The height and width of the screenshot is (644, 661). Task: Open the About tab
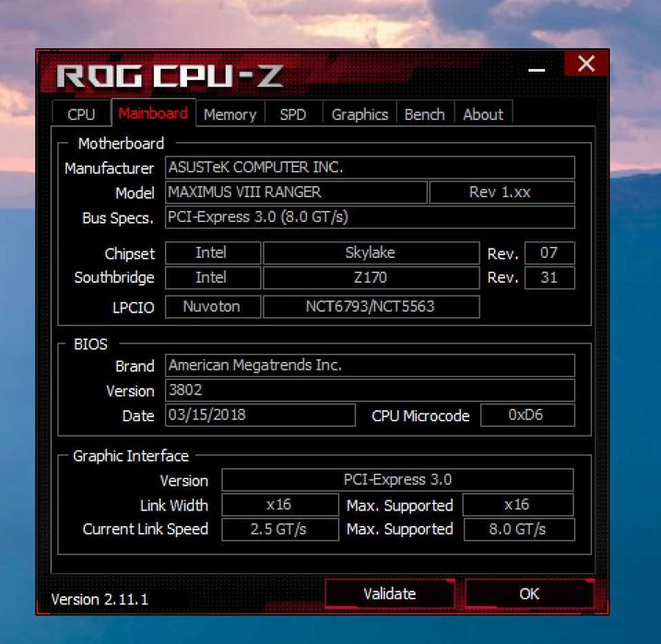483,114
